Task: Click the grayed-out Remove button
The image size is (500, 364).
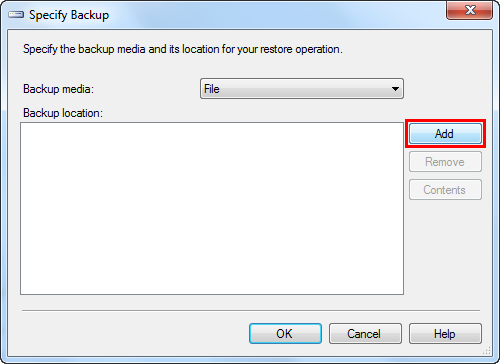Action: [445, 162]
